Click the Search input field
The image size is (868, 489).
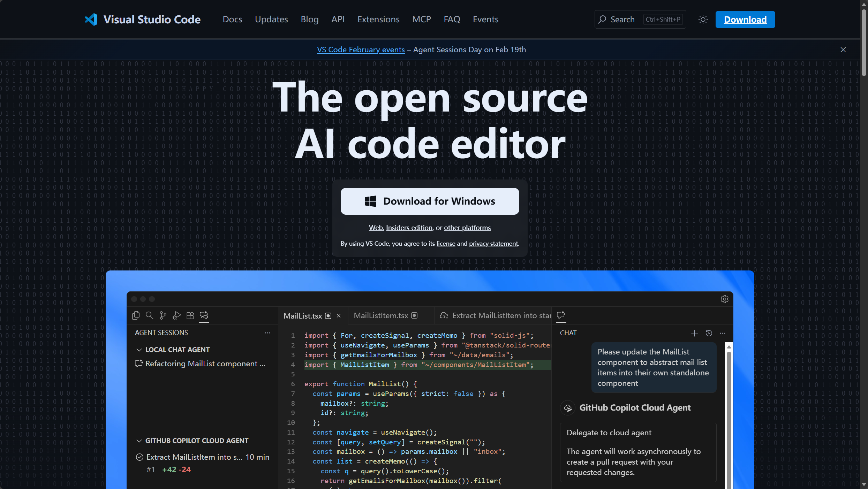(x=622, y=20)
